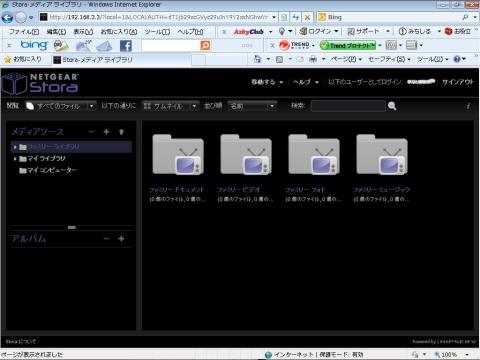Click in the Bing toolbar search box
Viewport: 480px width, 360px height.
(171, 45)
